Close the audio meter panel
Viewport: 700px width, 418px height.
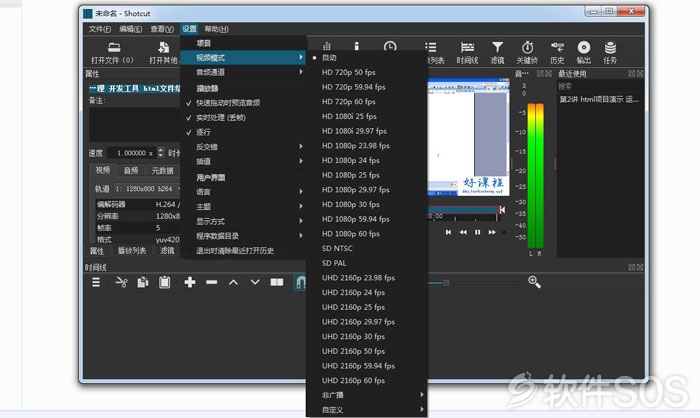tap(549, 73)
